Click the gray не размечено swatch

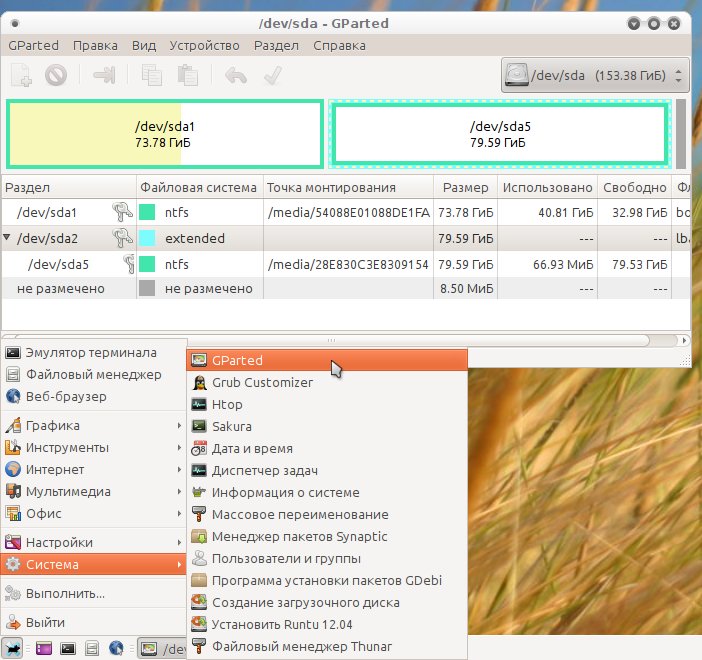[147, 288]
